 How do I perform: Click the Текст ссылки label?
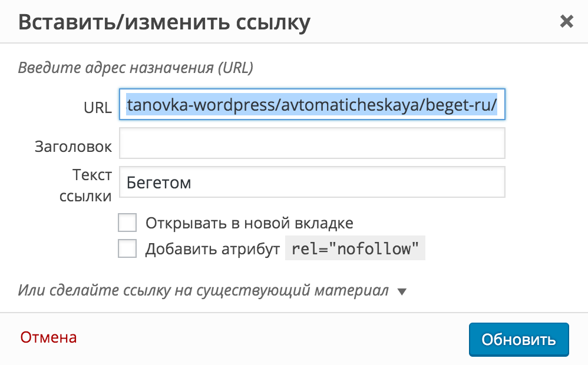tap(85, 185)
